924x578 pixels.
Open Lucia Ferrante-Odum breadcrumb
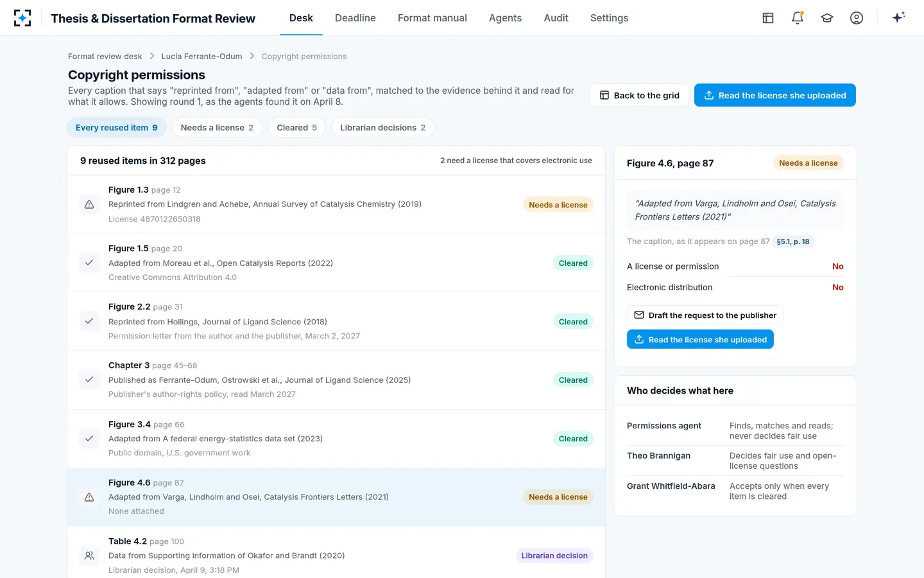point(201,57)
